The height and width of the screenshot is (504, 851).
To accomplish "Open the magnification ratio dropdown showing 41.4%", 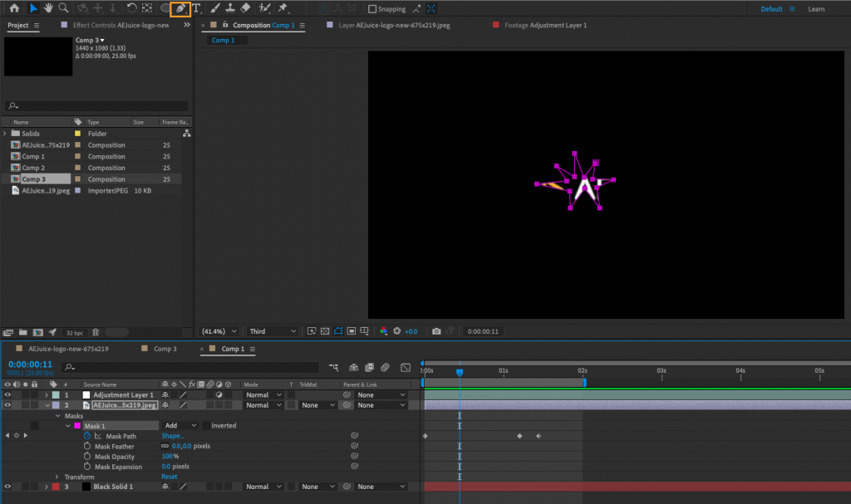I will tap(218, 330).
